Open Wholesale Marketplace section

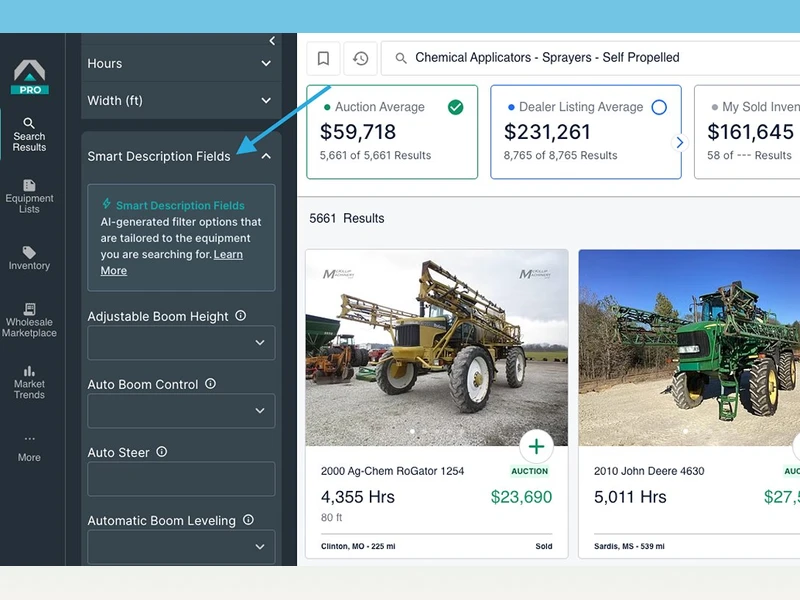(29, 320)
